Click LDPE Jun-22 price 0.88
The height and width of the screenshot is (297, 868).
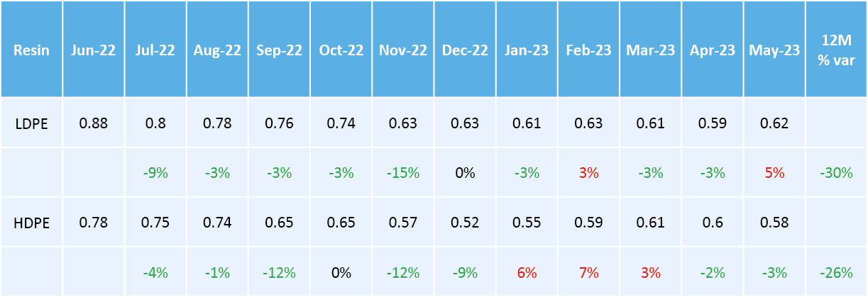[x=93, y=123]
